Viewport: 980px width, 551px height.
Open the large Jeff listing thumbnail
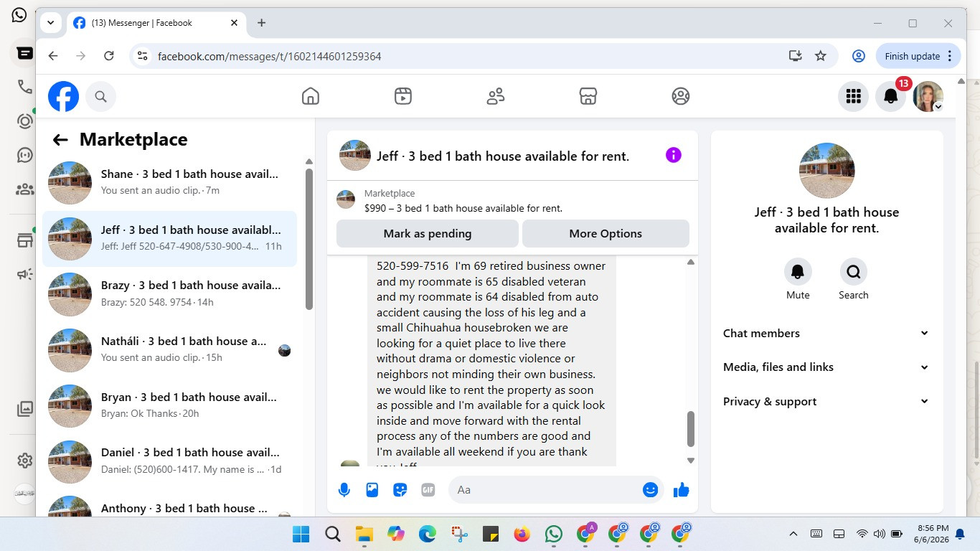[x=826, y=170]
